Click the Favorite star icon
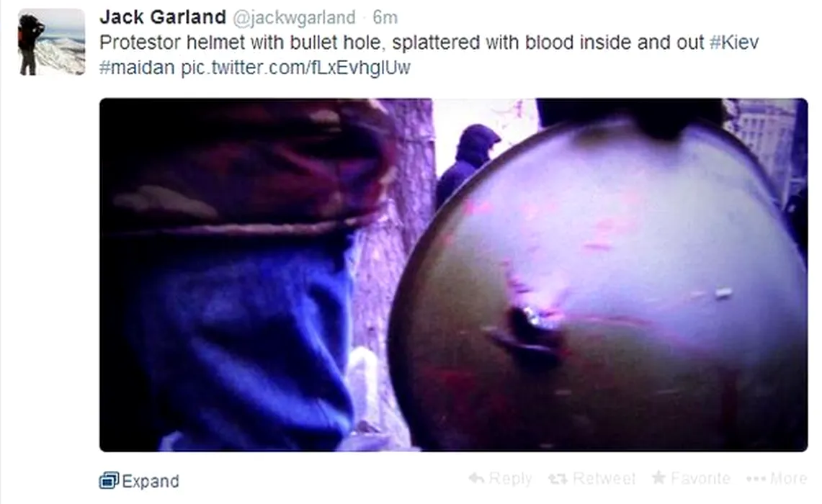The height and width of the screenshot is (504, 822). 659,477
